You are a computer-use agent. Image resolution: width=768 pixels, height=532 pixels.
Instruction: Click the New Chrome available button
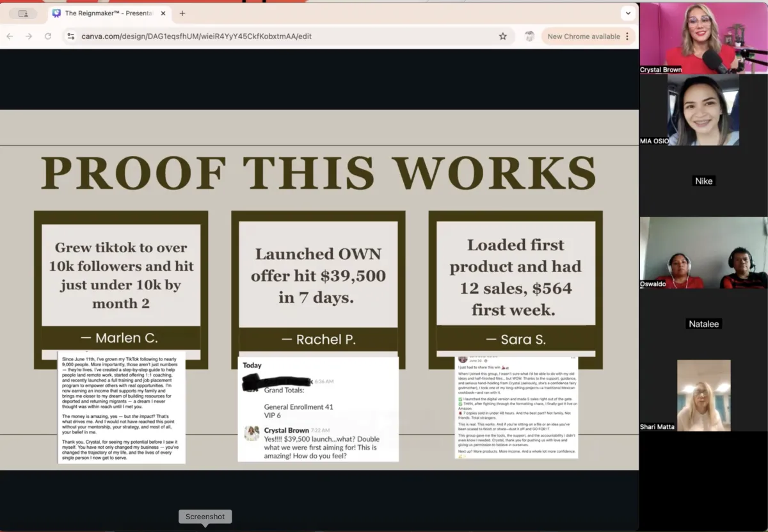(583, 36)
